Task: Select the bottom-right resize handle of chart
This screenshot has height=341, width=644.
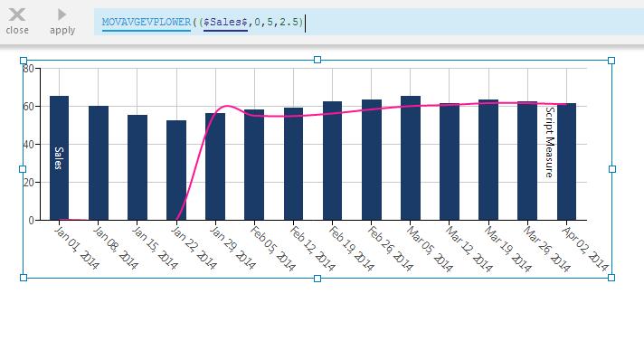Action: (x=611, y=279)
